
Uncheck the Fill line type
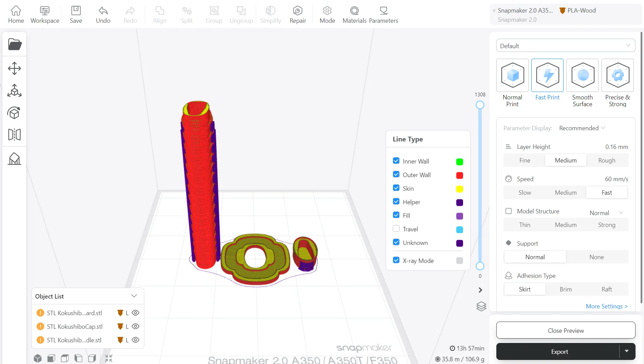[x=396, y=215]
